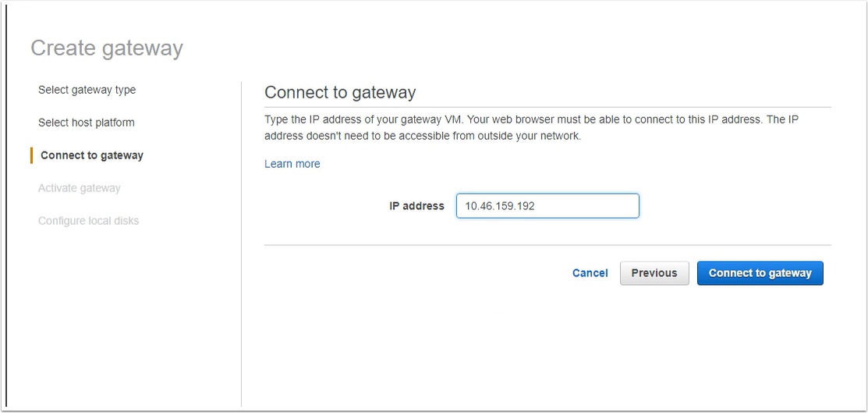Click the Connect to gateway section heading
Screen dimensions: 868x413
click(340, 93)
